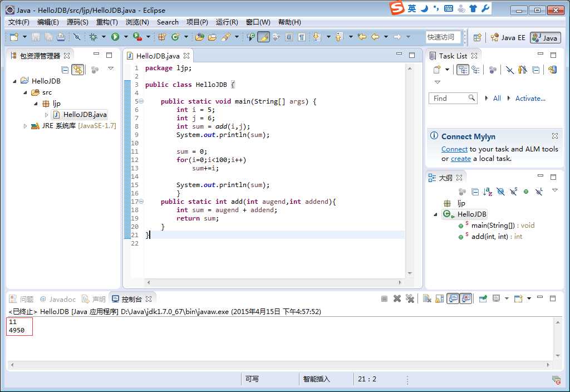The image size is (570, 392).
Task: Click Sort alphabetically icon in Outline view
Action: coord(488,192)
